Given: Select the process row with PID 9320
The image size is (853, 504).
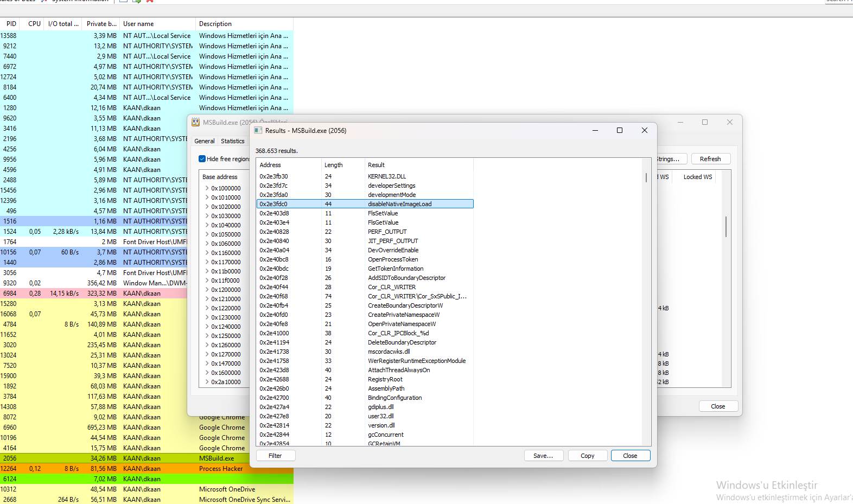Looking at the screenshot, I should [93, 283].
